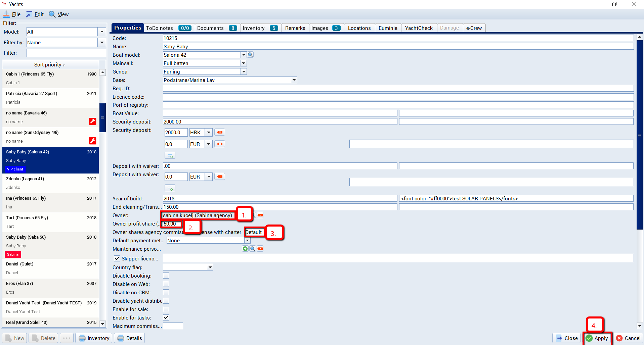Cancel the current edits
The height and width of the screenshot is (345, 644).
click(x=629, y=338)
